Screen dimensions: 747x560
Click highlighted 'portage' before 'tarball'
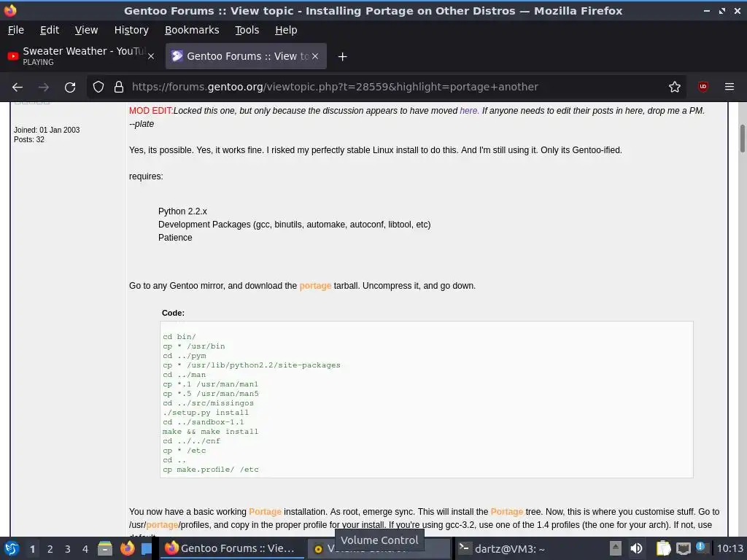coord(315,286)
